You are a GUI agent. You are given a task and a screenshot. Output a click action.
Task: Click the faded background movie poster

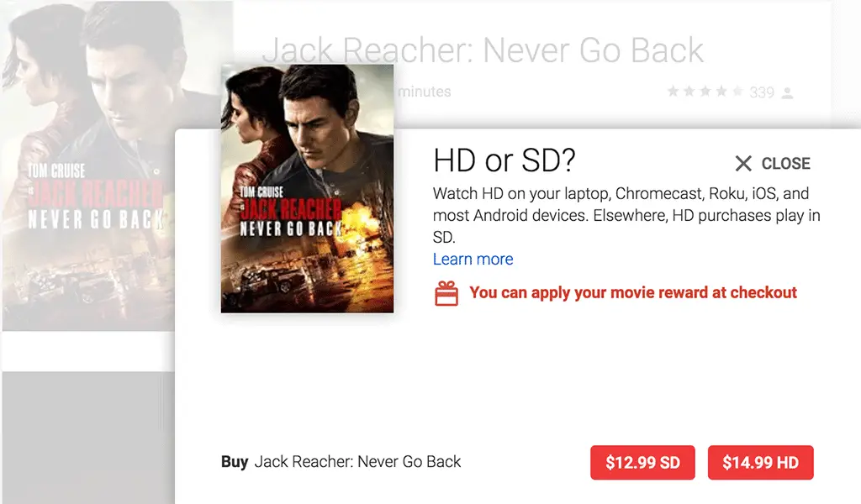[x=87, y=165]
